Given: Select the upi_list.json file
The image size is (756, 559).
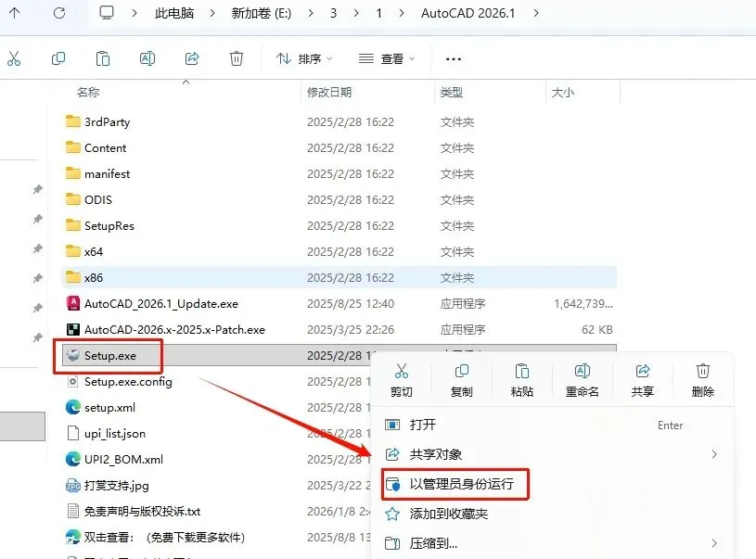Looking at the screenshot, I should coord(106,434).
